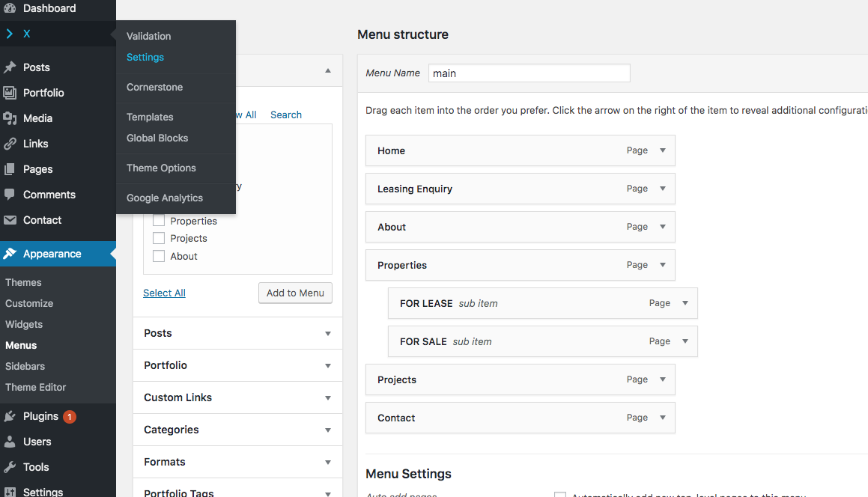Click the Links chain icon

(10, 144)
